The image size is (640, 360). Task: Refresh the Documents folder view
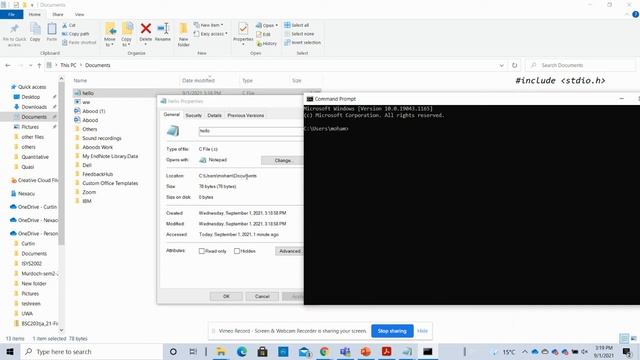click(514, 65)
